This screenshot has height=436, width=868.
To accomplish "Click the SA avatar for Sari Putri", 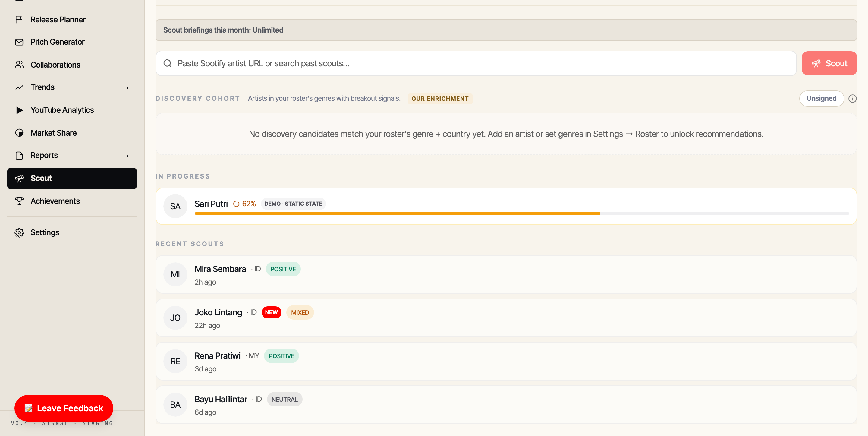I will click(175, 206).
